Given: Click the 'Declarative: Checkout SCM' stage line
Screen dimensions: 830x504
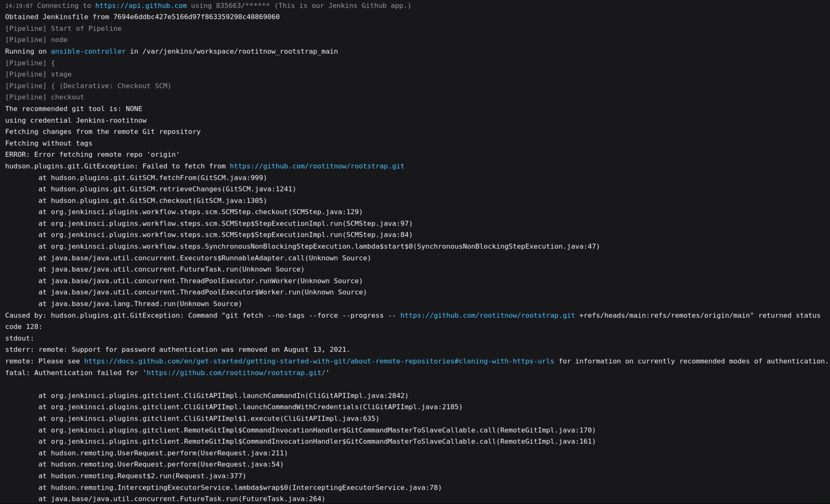Looking at the screenshot, I should pos(115,86).
